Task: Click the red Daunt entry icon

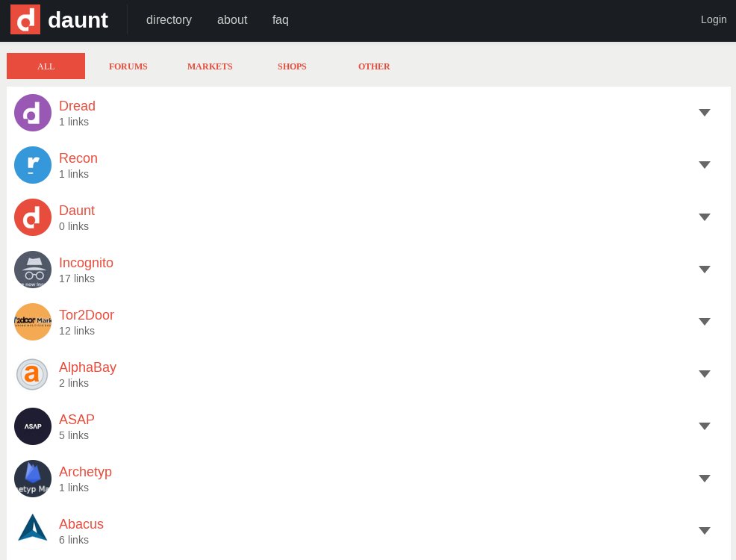Action: click(32, 217)
